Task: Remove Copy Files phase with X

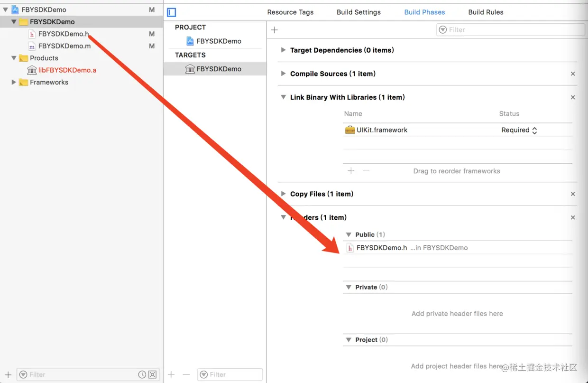Action: 573,194
